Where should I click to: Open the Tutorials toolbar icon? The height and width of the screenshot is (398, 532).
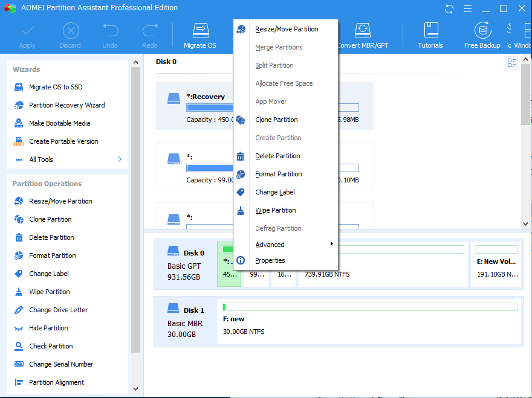(430, 35)
